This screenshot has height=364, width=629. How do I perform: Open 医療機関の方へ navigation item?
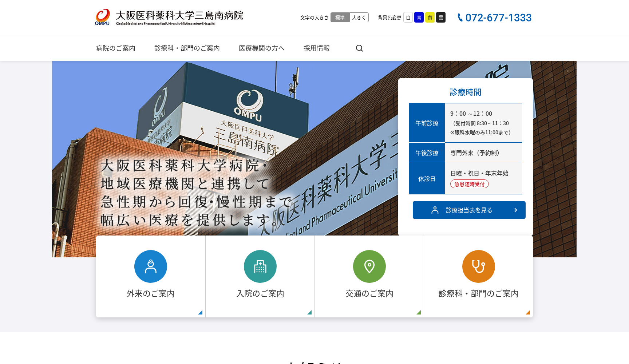(261, 48)
